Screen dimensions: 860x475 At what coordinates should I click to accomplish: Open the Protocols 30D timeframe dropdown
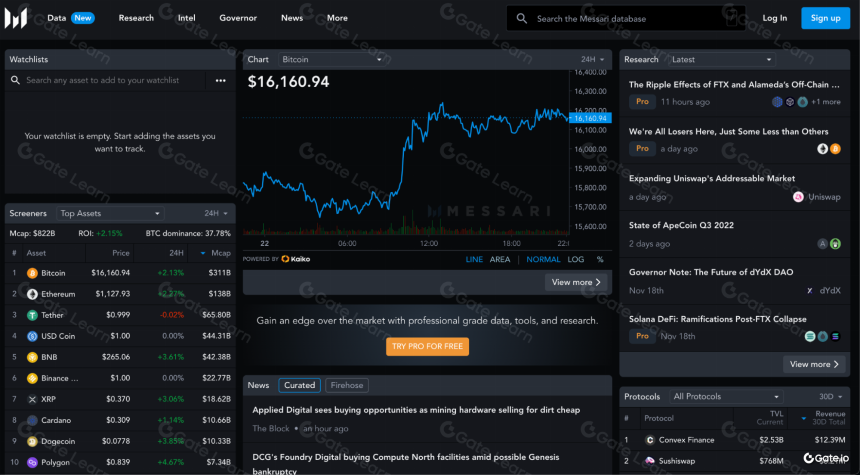[830, 397]
